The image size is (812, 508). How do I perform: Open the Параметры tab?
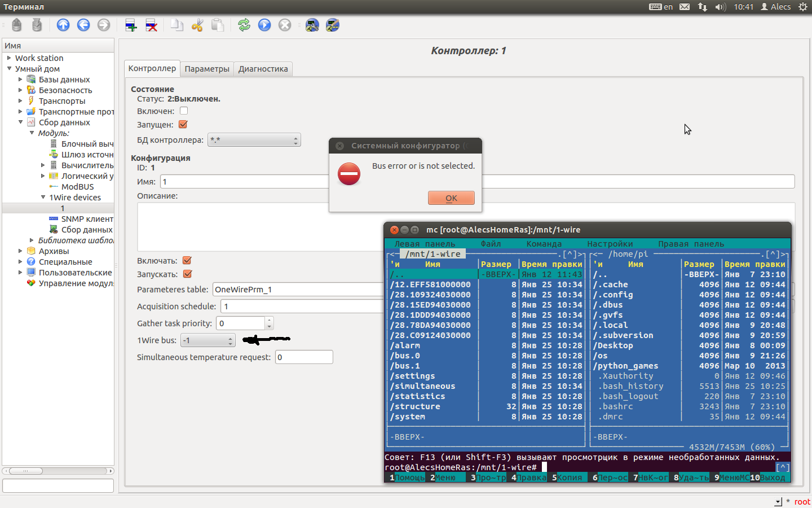pos(207,69)
